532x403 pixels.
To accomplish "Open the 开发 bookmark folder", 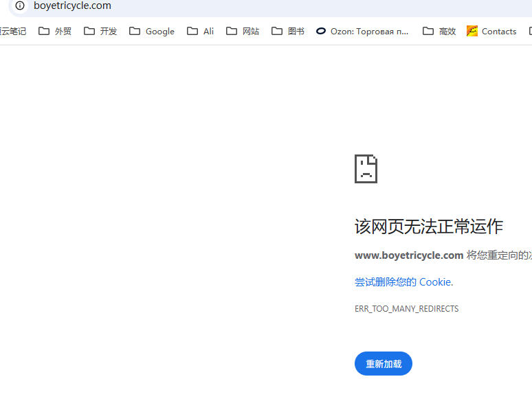I will (x=100, y=31).
